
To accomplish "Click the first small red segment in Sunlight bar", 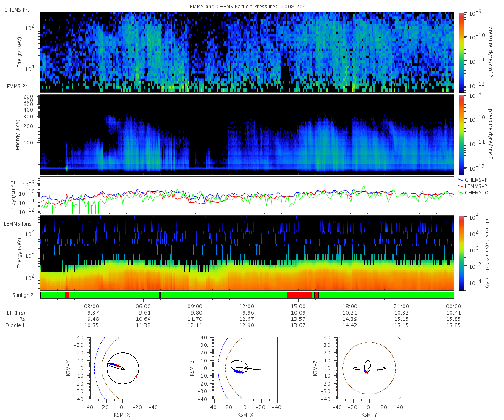I will 67,295.
